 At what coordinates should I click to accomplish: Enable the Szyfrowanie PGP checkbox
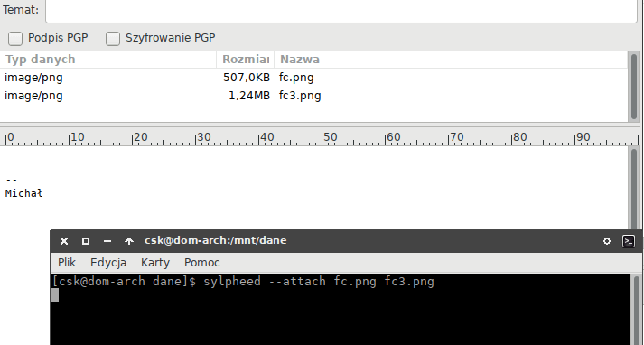pos(113,39)
